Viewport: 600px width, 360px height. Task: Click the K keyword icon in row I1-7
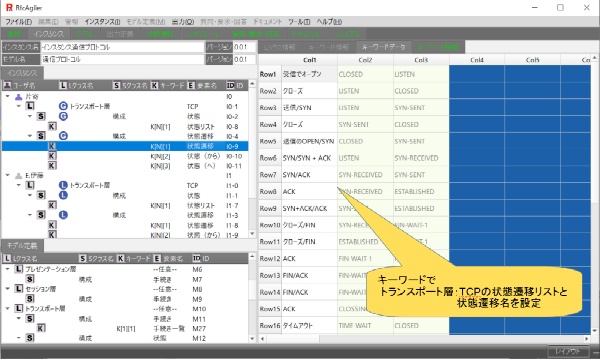pyautogui.click(x=52, y=205)
